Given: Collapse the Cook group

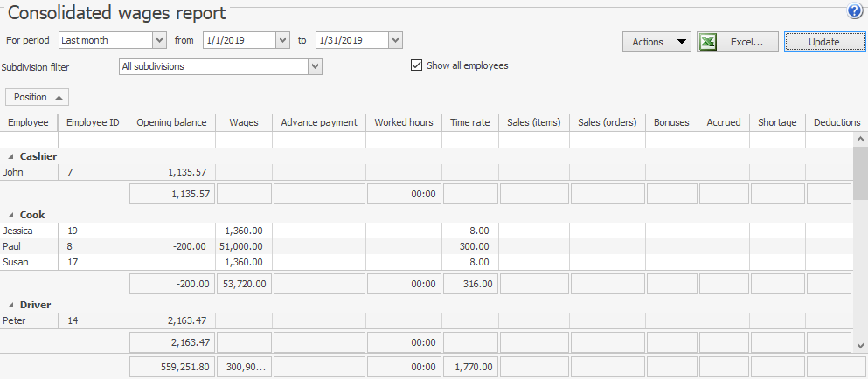Looking at the screenshot, I should tap(11, 215).
